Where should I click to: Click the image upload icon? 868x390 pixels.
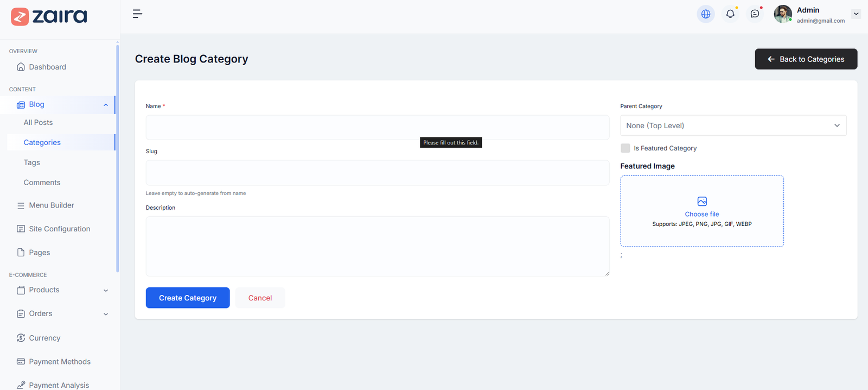702,202
